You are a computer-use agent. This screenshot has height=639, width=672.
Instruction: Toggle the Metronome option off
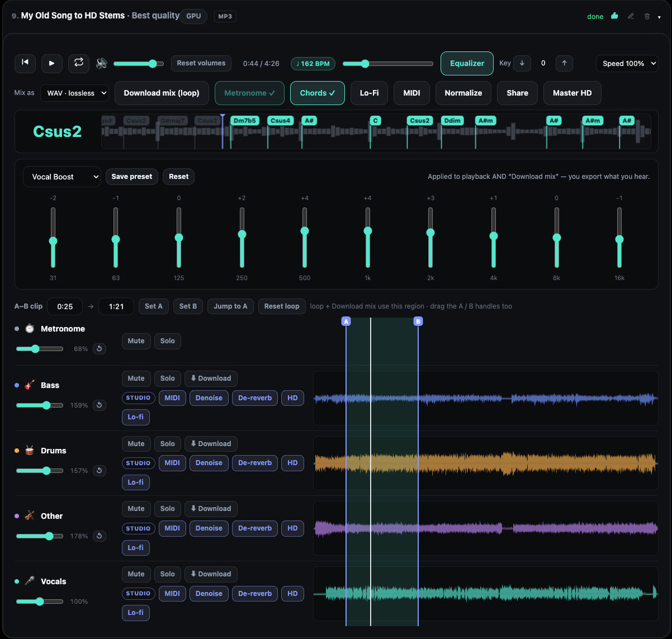click(x=249, y=93)
